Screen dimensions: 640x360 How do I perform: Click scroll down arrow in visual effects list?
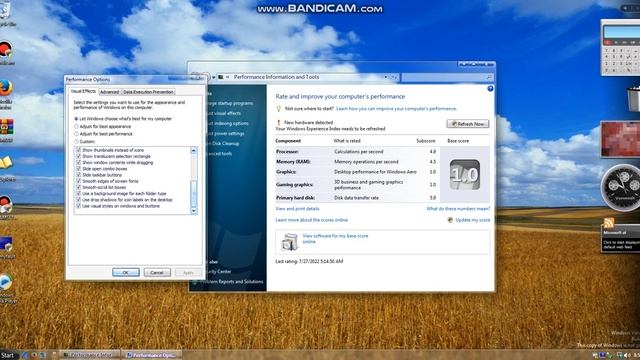194,211
